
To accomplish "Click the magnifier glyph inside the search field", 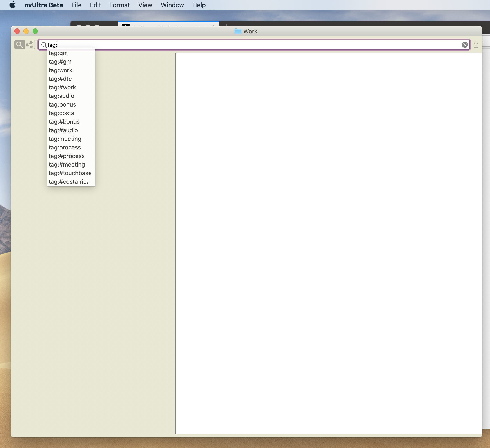I will pos(44,45).
